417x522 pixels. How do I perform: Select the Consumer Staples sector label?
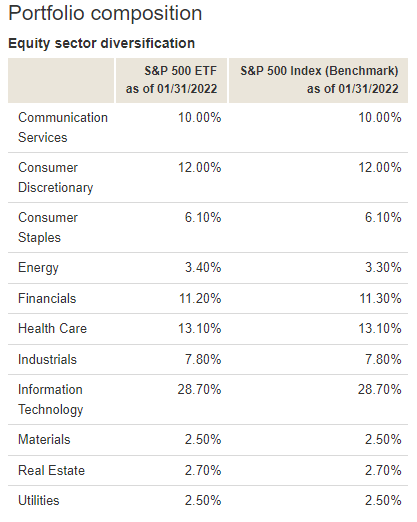tap(48, 227)
